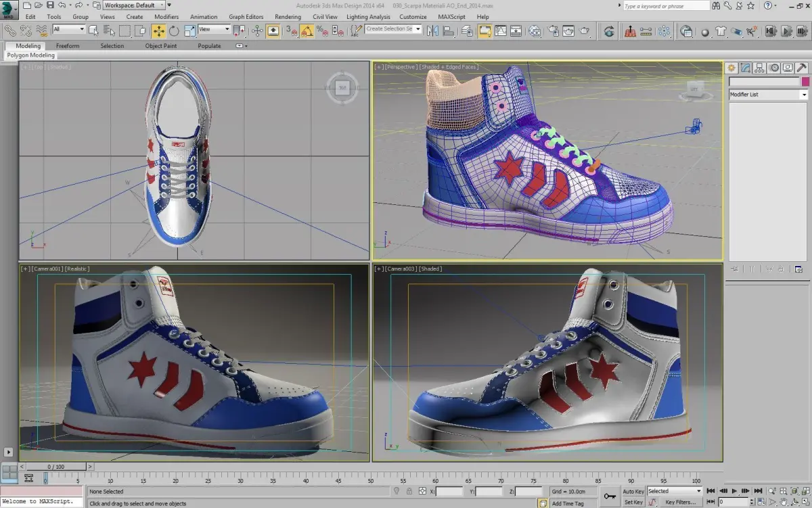Open the Workspace: Default dropdown
This screenshot has height=508, width=812.
click(x=133, y=5)
